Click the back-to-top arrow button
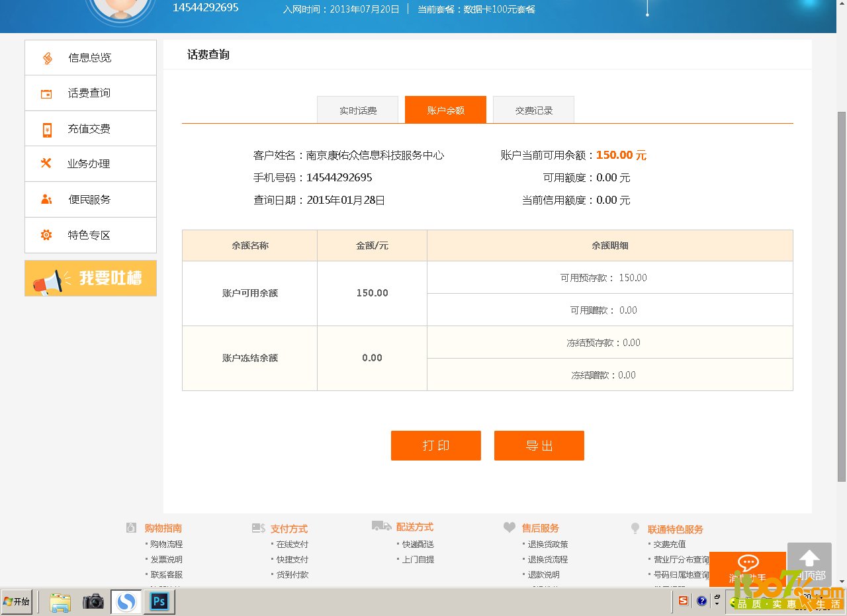The image size is (847, 616). [809, 564]
